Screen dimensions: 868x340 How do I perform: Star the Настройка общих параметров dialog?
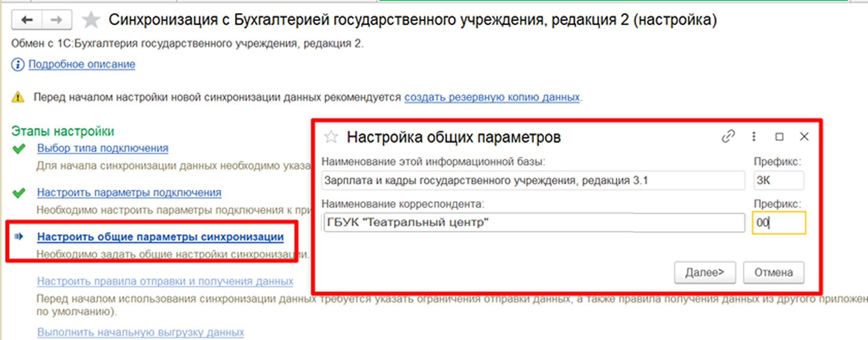(331, 137)
